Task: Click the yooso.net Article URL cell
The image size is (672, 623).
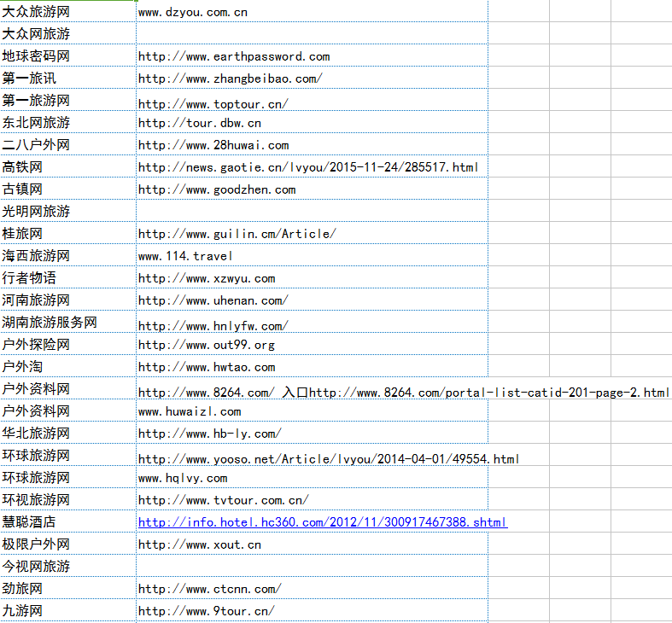Action: pos(312,456)
